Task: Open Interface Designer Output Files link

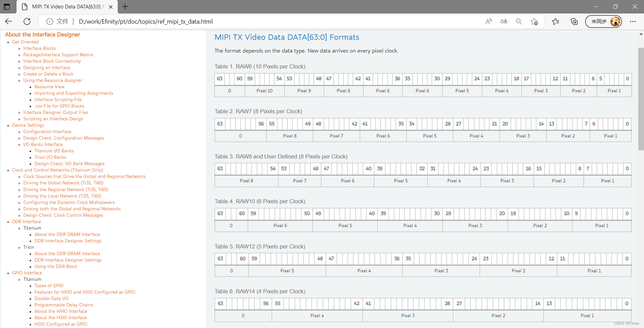Action: 56,112
